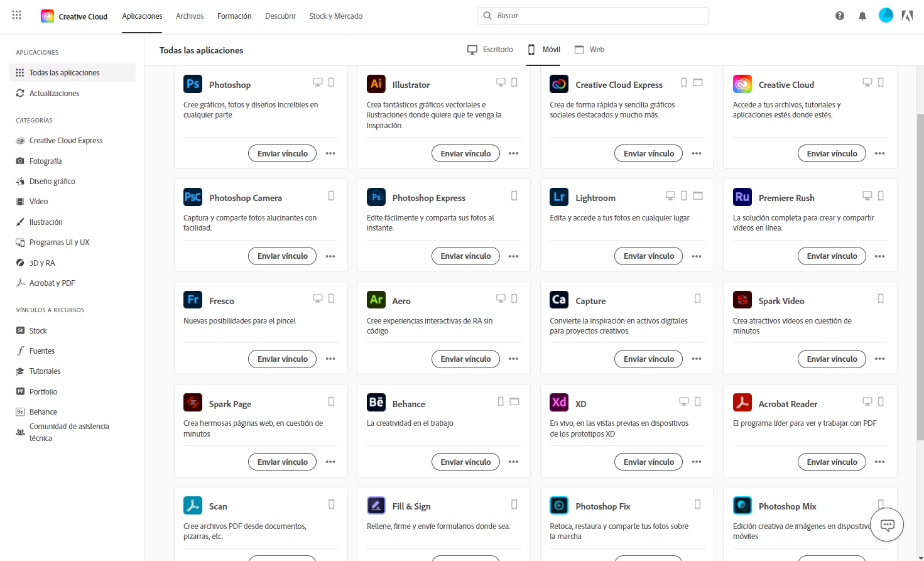Click the Spark Page app icon
Image resolution: width=924 pixels, height=561 pixels.
coord(193,402)
